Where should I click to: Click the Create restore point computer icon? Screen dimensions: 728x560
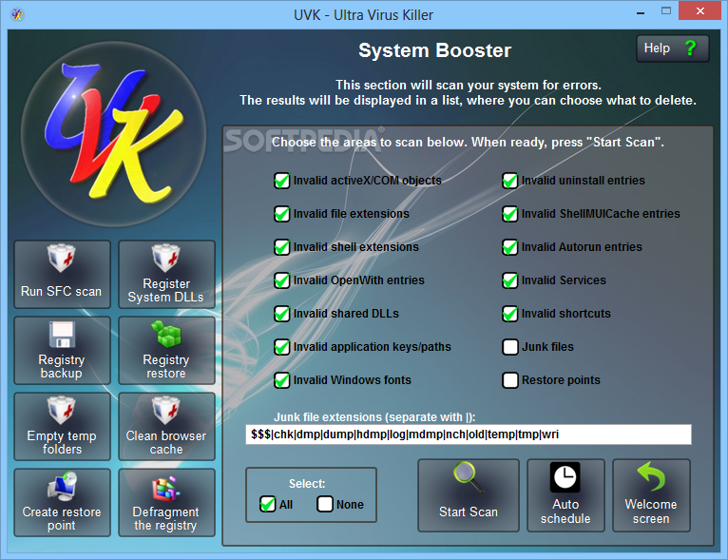[x=62, y=486]
